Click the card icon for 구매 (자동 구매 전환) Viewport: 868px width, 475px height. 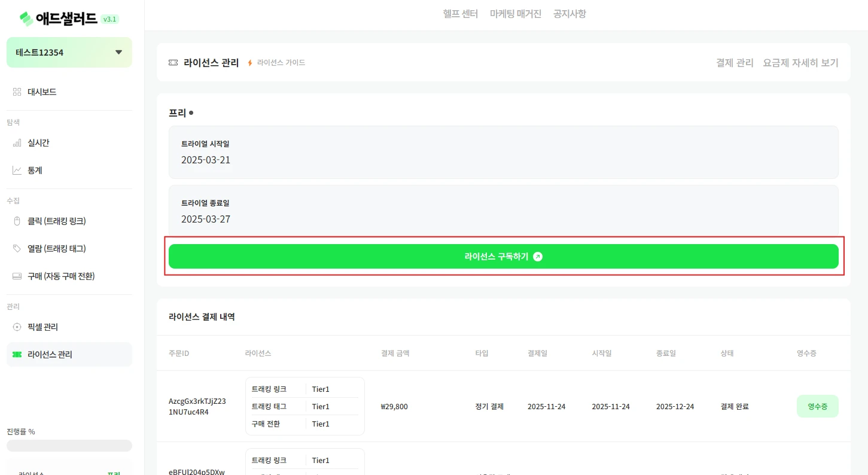[x=17, y=276]
